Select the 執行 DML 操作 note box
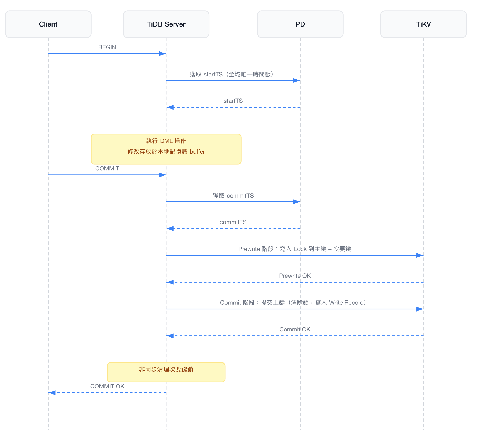 click(x=166, y=149)
